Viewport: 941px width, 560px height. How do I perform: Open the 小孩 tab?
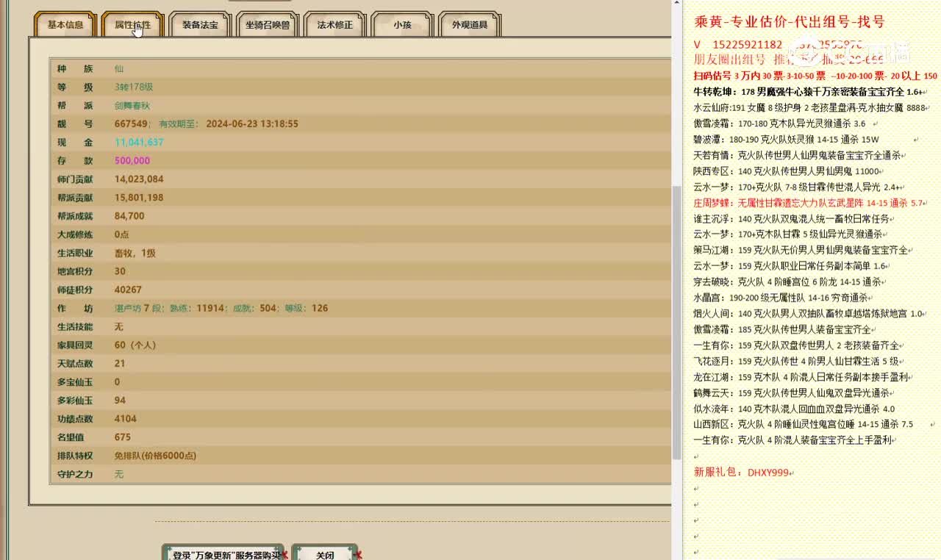pyautogui.click(x=402, y=24)
